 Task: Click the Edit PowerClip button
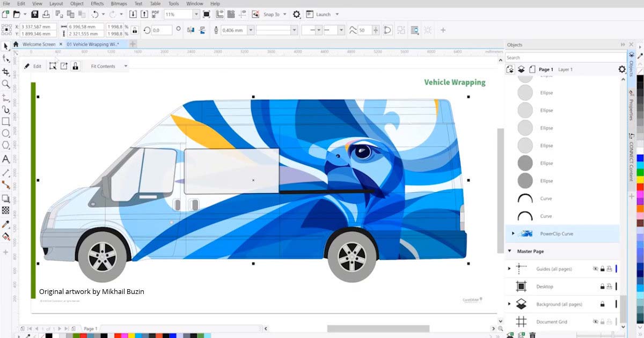pos(33,67)
